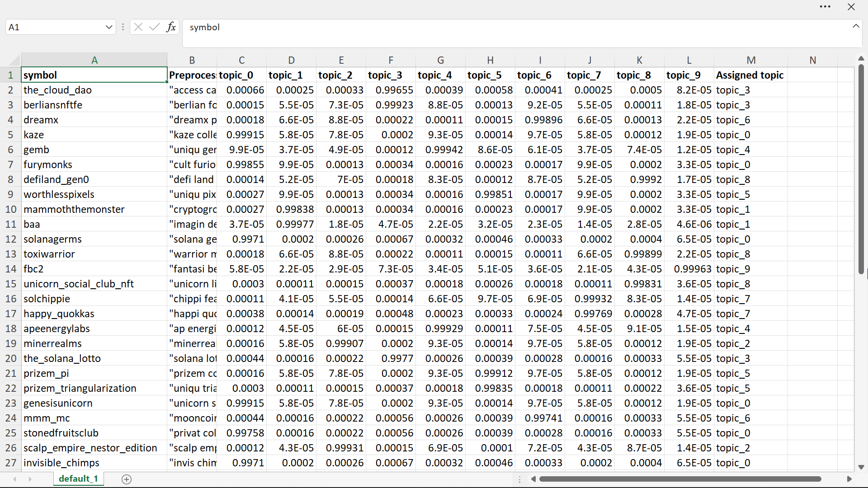Switch to the default_1 sheet tab
The width and height of the screenshot is (868, 488).
(x=78, y=479)
